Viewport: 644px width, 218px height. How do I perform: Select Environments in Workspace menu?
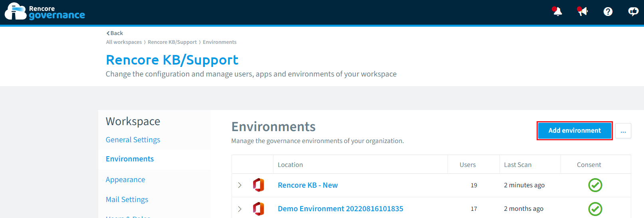[x=130, y=159]
